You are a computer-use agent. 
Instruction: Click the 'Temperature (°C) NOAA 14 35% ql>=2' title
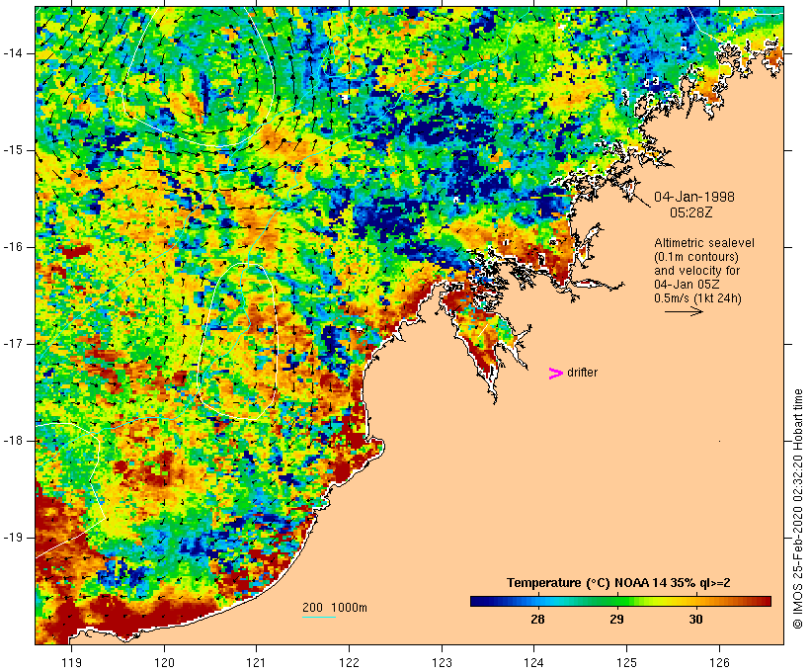pyautogui.click(x=618, y=583)
